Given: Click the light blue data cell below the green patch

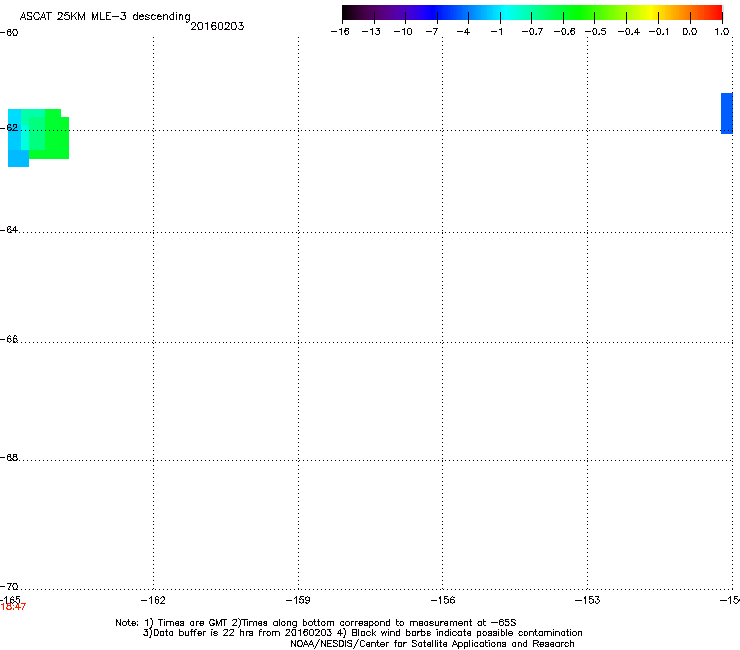Looking at the screenshot, I should (x=18, y=158).
